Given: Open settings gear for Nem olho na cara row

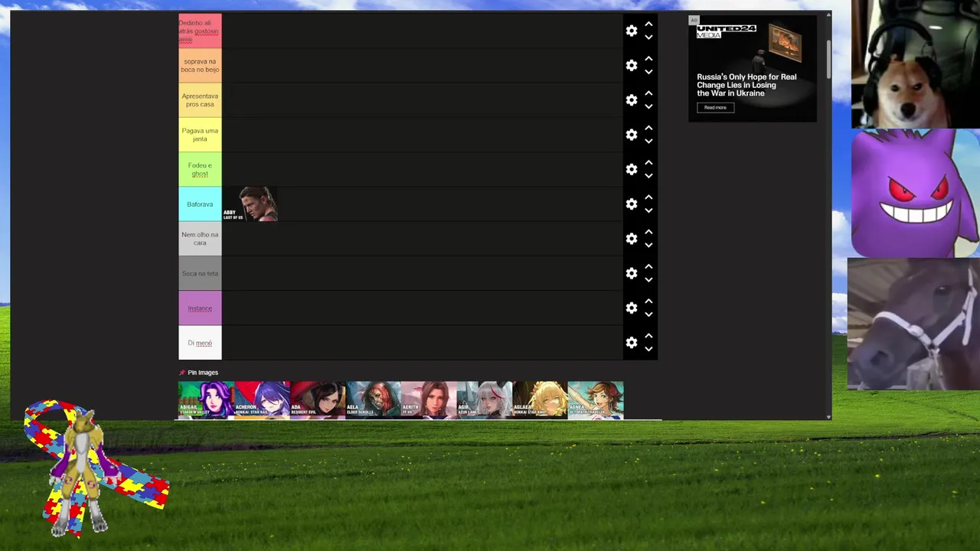Looking at the screenshot, I should (x=632, y=239).
